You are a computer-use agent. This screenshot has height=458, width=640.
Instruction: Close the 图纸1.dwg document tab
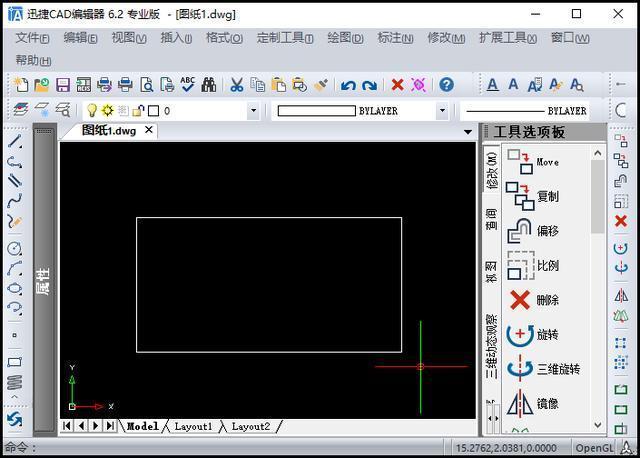point(149,130)
